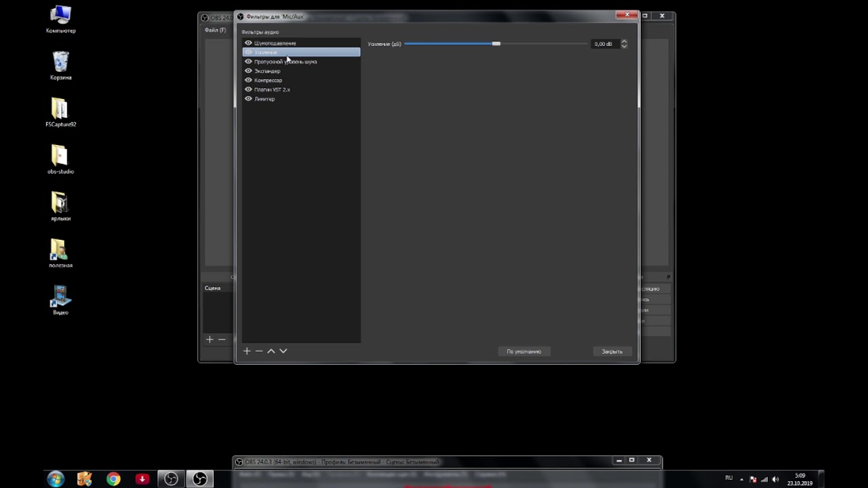Toggle the Лимитер filter eye icon

(248, 99)
